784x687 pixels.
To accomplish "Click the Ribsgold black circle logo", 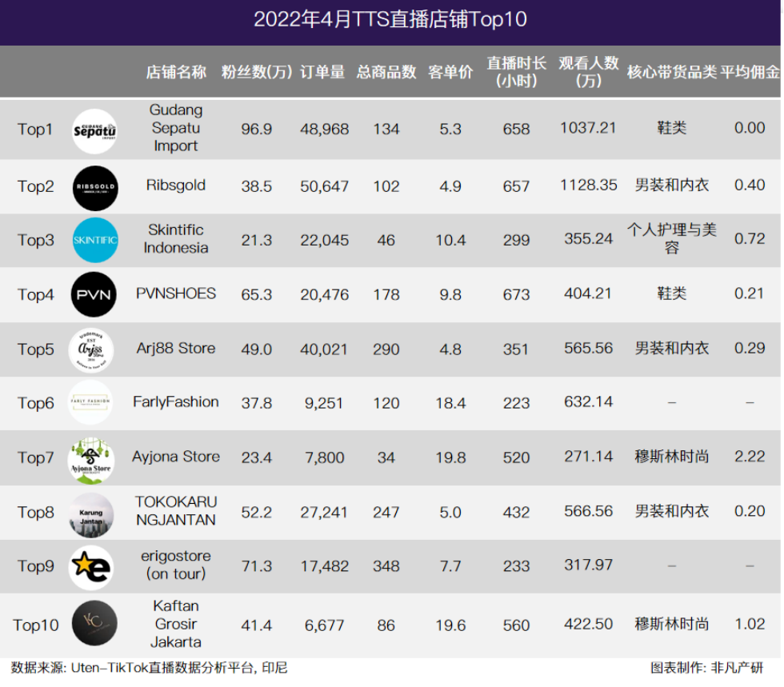I will (x=95, y=188).
